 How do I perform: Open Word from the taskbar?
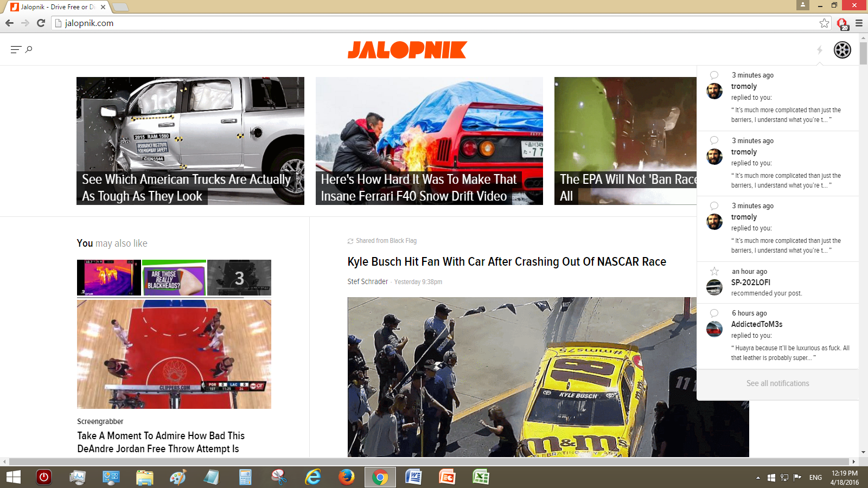413,477
